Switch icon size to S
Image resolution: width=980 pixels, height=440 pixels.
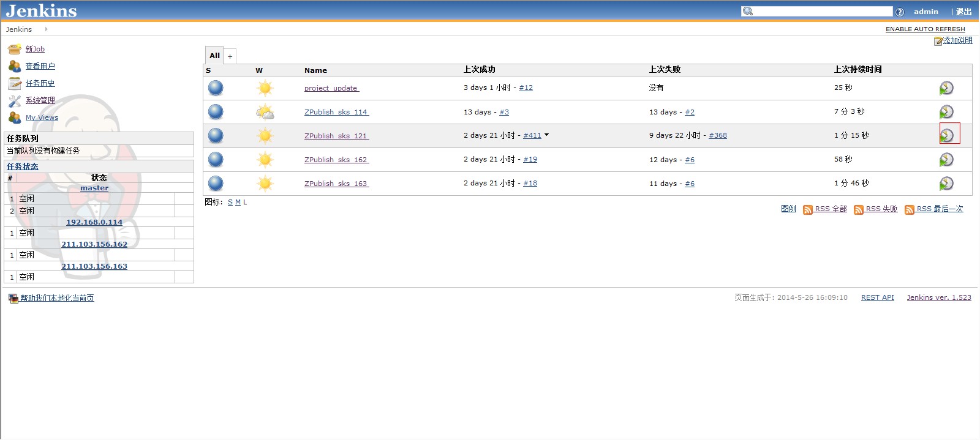(230, 203)
